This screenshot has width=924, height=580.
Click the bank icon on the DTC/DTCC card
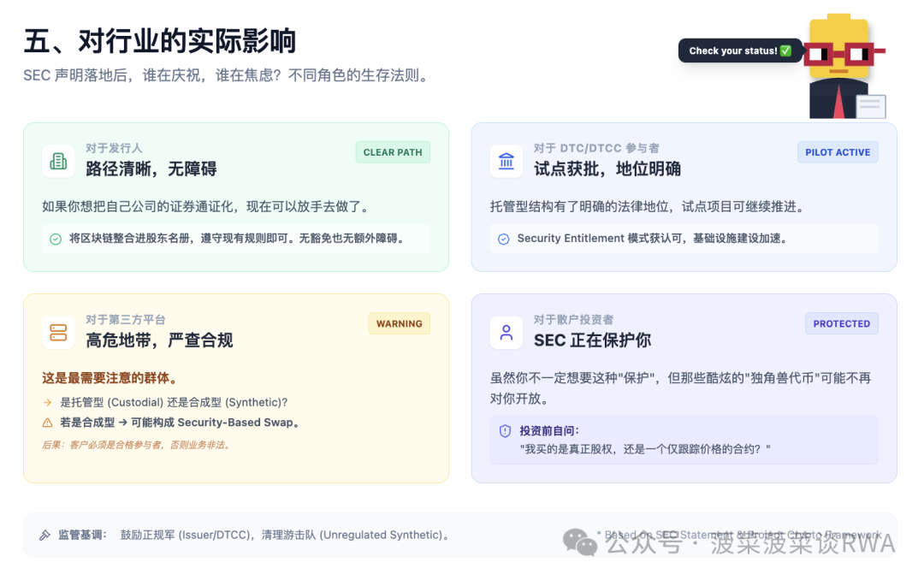click(506, 160)
